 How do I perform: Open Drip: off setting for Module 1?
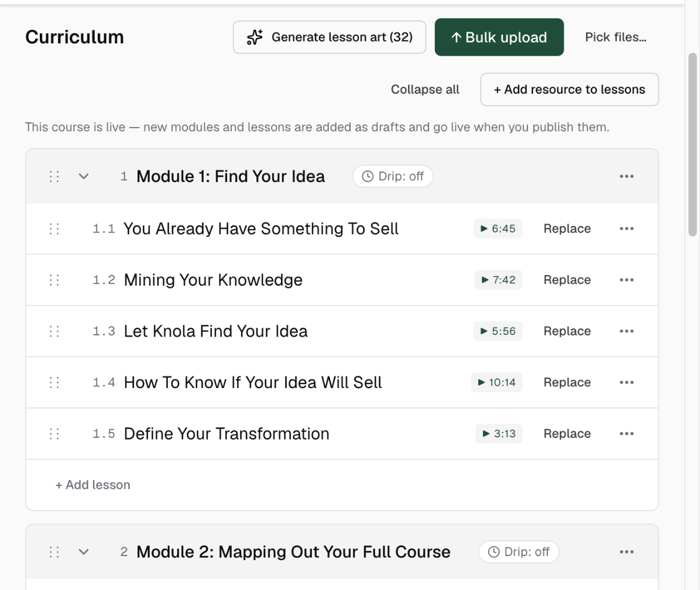point(392,176)
